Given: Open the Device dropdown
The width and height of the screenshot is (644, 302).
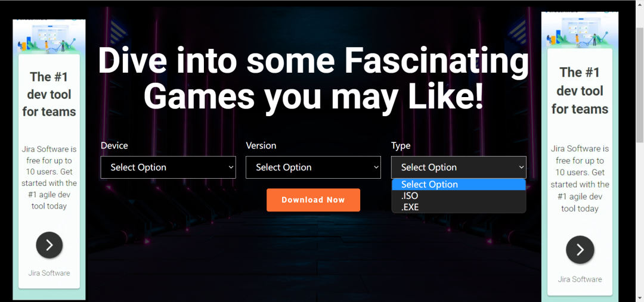Looking at the screenshot, I should pos(168,167).
